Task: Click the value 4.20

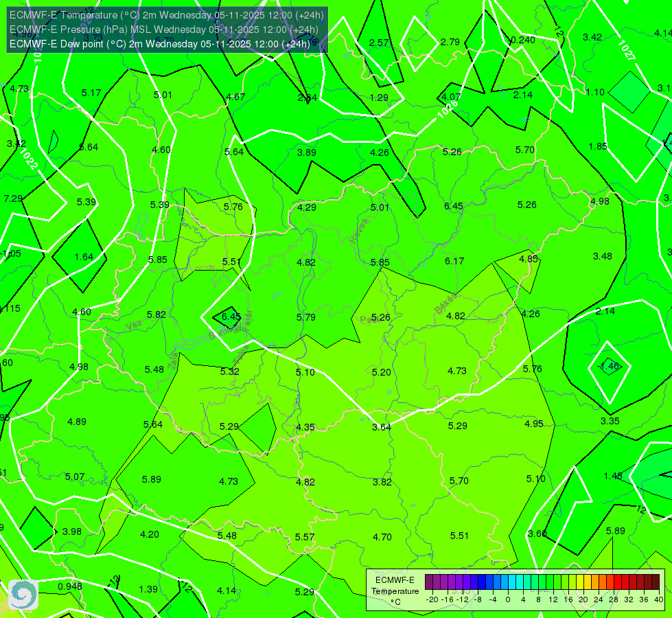Action: point(150,534)
